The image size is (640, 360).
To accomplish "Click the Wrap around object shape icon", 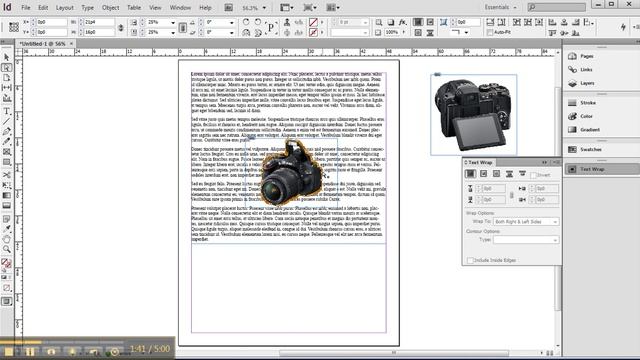I will [496, 174].
